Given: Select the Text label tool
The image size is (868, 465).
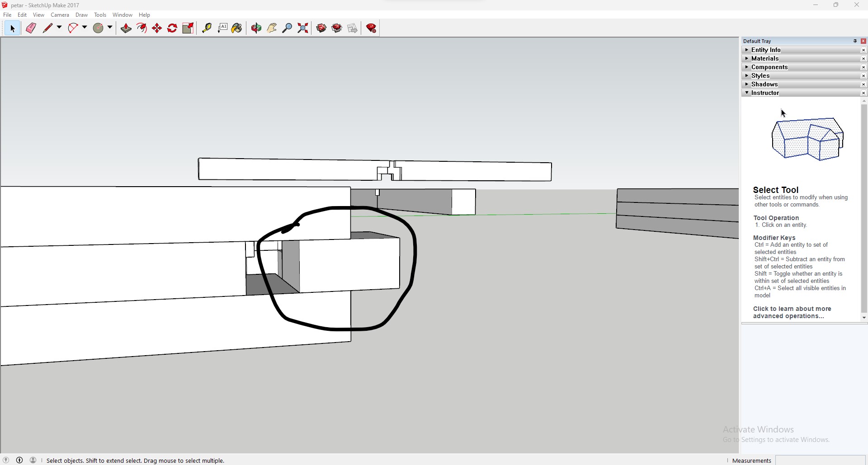Looking at the screenshot, I should tap(222, 28).
